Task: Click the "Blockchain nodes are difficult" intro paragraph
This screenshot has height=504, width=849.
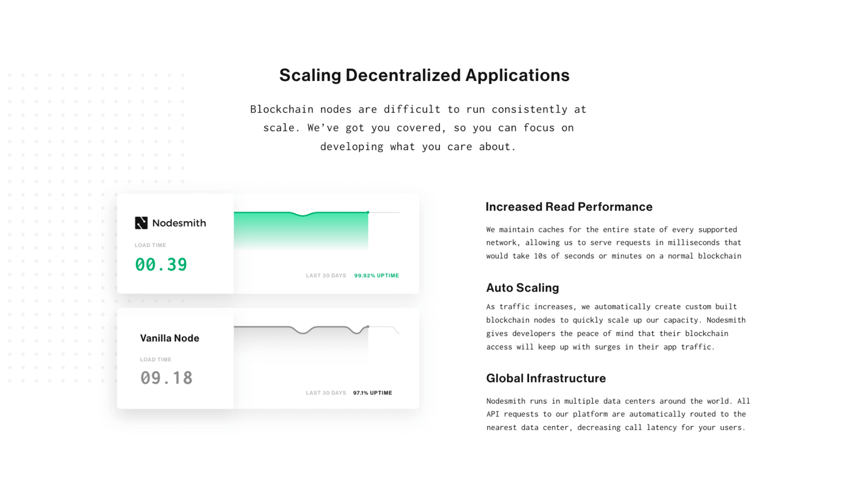Action: [x=418, y=128]
